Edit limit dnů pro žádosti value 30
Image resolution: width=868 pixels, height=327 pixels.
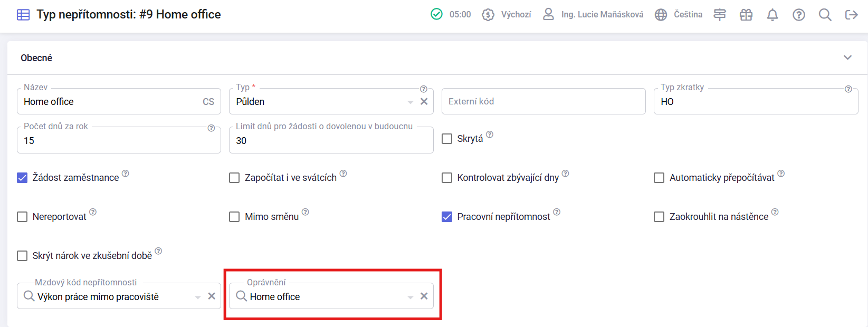(331, 141)
